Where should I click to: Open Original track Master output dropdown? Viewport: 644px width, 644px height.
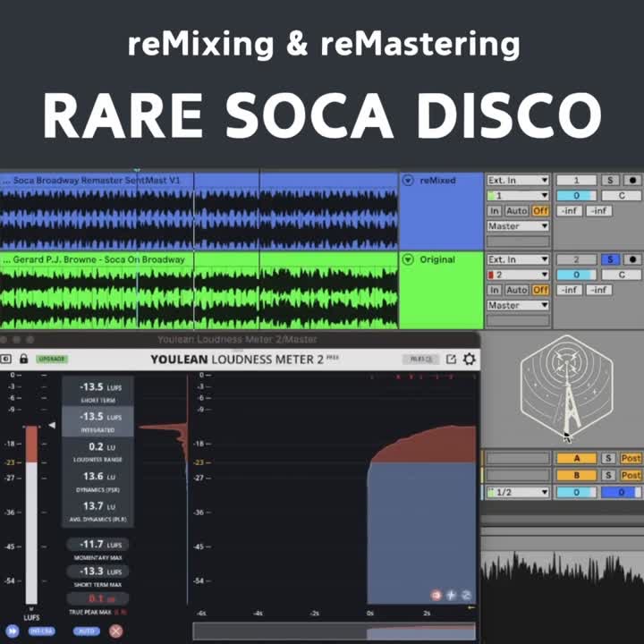click(x=518, y=305)
